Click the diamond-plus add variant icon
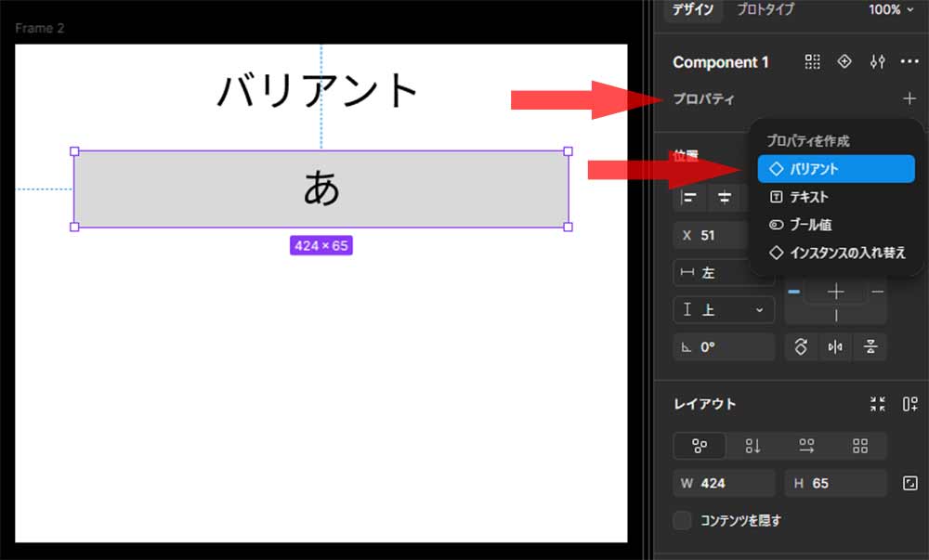Image resolution: width=929 pixels, height=560 pixels. 844,62
